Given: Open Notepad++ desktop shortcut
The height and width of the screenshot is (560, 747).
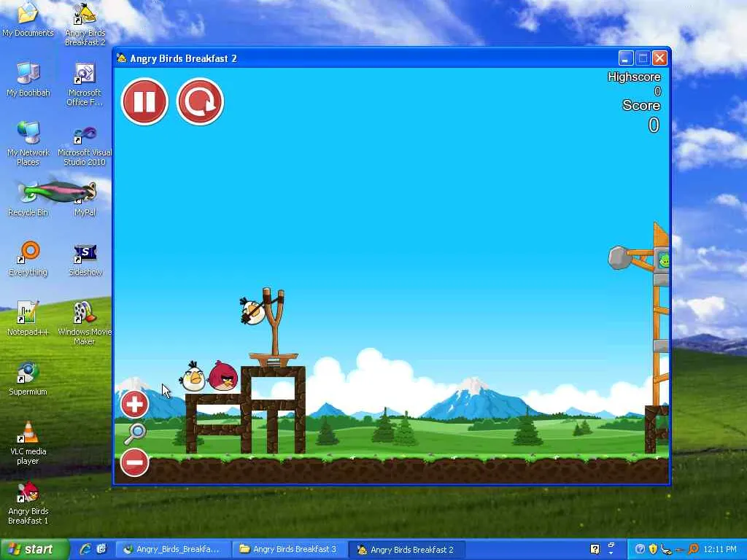Looking at the screenshot, I should coord(28,319).
